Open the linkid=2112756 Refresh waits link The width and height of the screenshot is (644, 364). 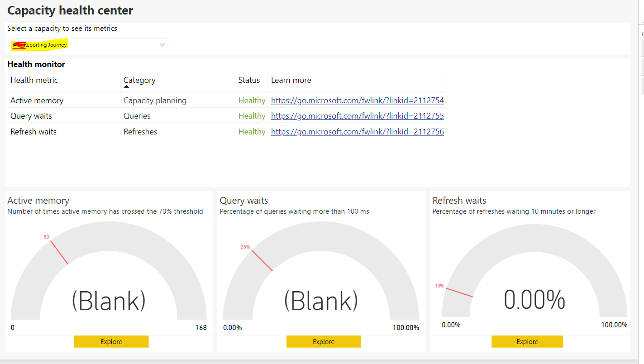[x=358, y=132]
